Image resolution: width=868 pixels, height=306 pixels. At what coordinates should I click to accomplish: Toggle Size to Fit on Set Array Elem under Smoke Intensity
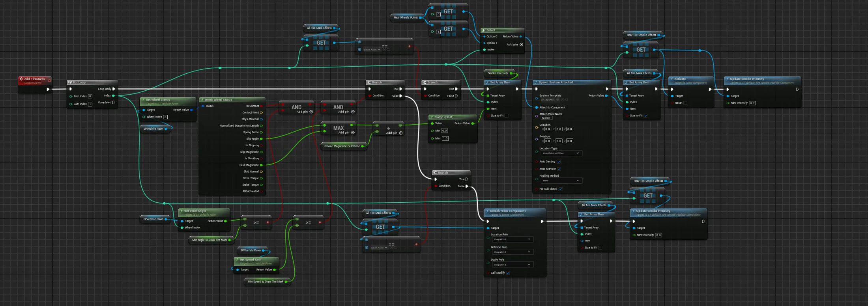(x=507, y=116)
